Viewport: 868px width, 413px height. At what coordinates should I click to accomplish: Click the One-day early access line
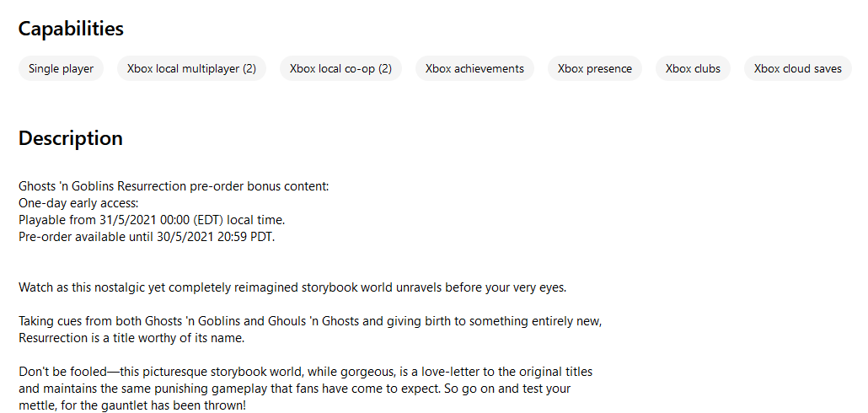coord(78,203)
